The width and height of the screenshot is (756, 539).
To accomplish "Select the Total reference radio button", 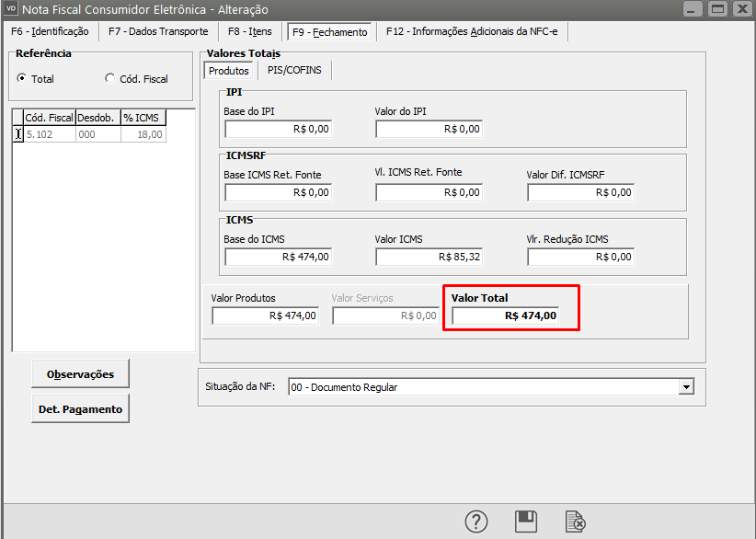I will pyautogui.click(x=21, y=79).
